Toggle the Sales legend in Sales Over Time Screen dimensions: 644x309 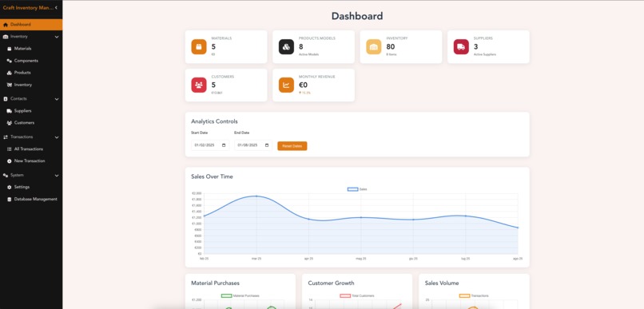click(357, 189)
